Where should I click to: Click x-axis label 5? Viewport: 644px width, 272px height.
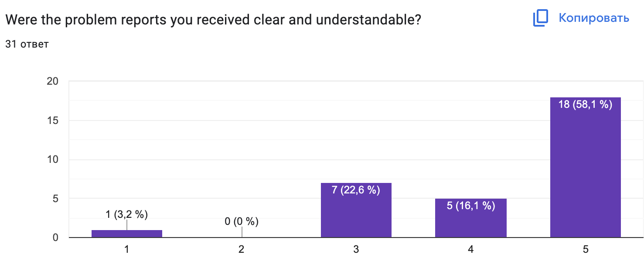[x=585, y=250]
